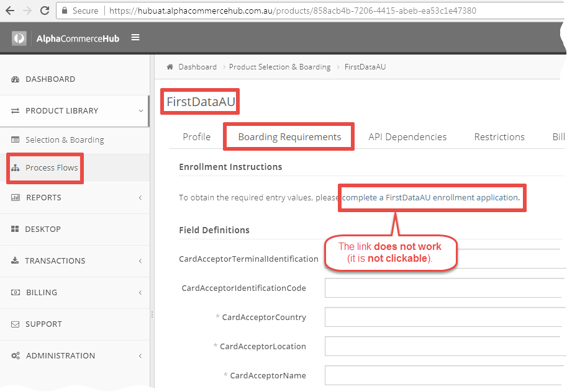Click the Dashboard breadcrumb link
The image size is (567, 392).
pyautogui.click(x=197, y=67)
